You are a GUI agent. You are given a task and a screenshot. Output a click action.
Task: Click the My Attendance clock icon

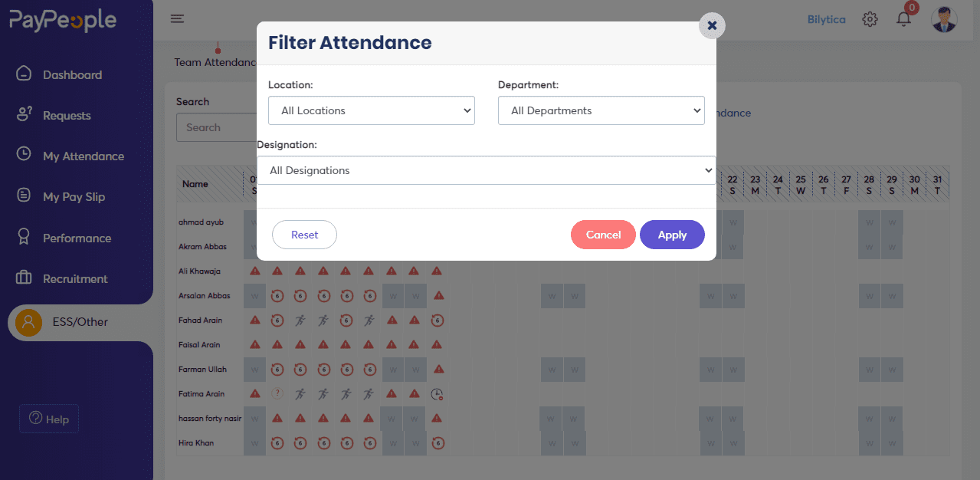tap(24, 154)
